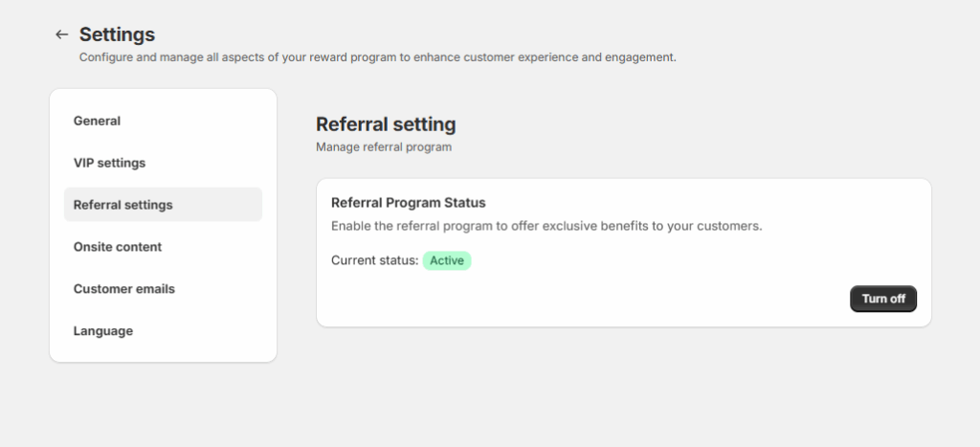Click the Settings page title
The width and height of the screenshot is (980, 447).
pos(117,34)
